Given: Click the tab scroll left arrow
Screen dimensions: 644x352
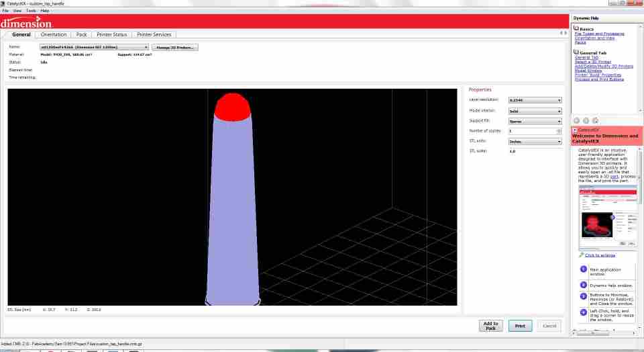Looking at the screenshot, I should (x=561, y=33).
